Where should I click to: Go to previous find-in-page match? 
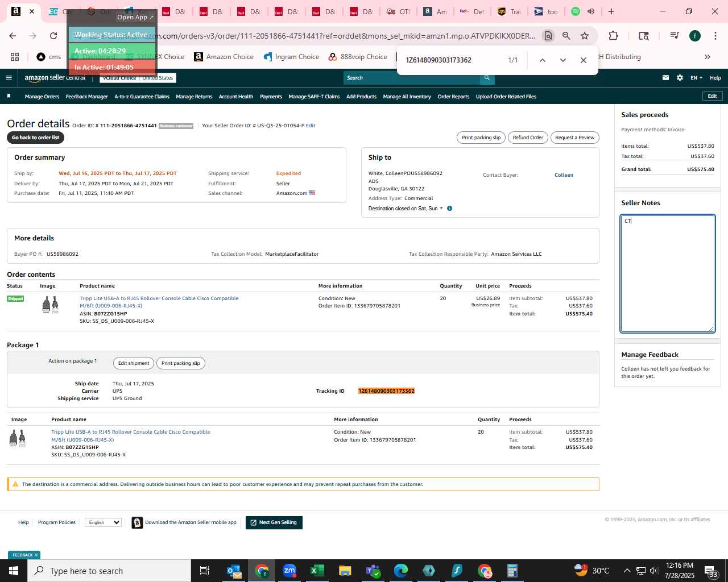[543, 60]
